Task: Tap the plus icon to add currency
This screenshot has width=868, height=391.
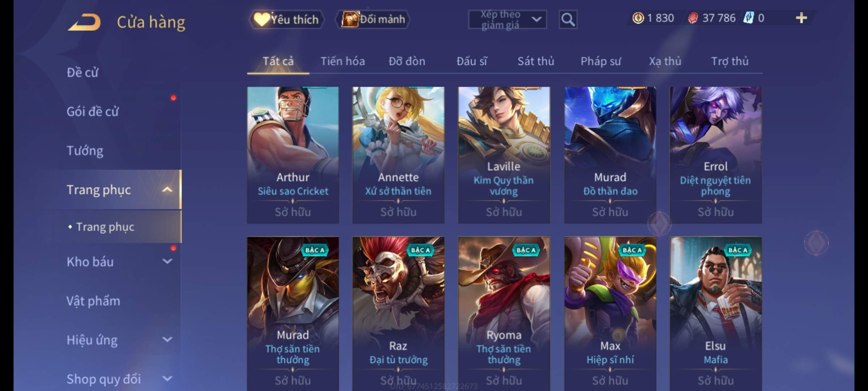Action: pyautogui.click(x=801, y=18)
